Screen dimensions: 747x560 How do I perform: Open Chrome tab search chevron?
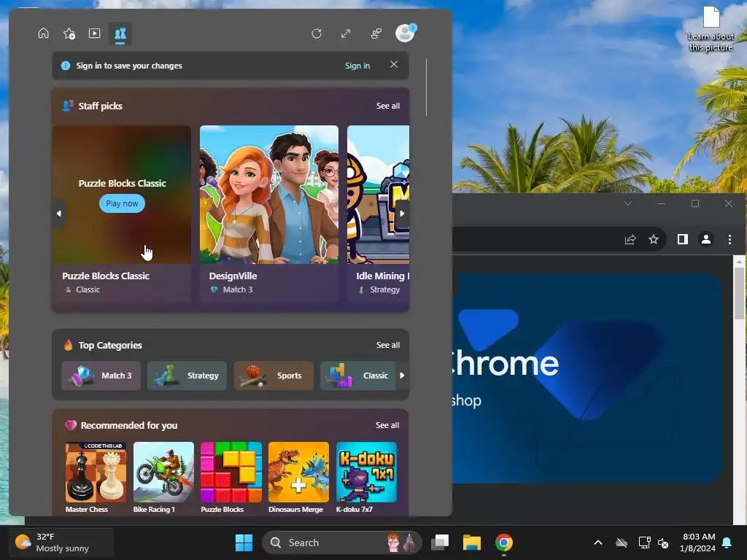point(628,203)
